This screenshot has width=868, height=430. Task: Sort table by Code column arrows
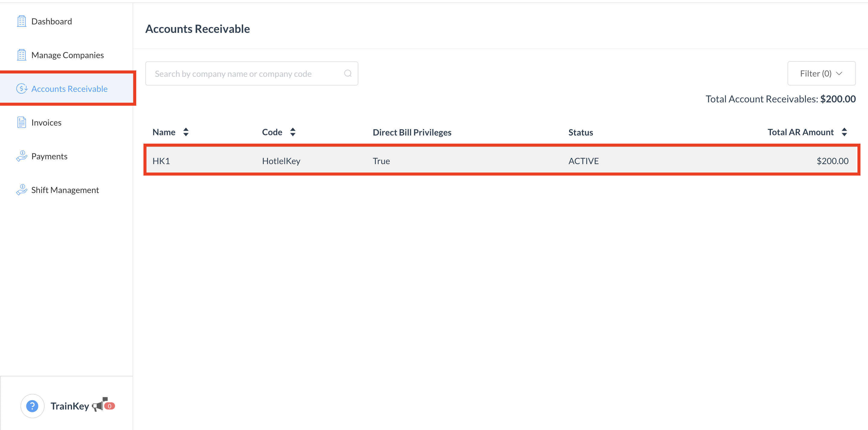(292, 132)
